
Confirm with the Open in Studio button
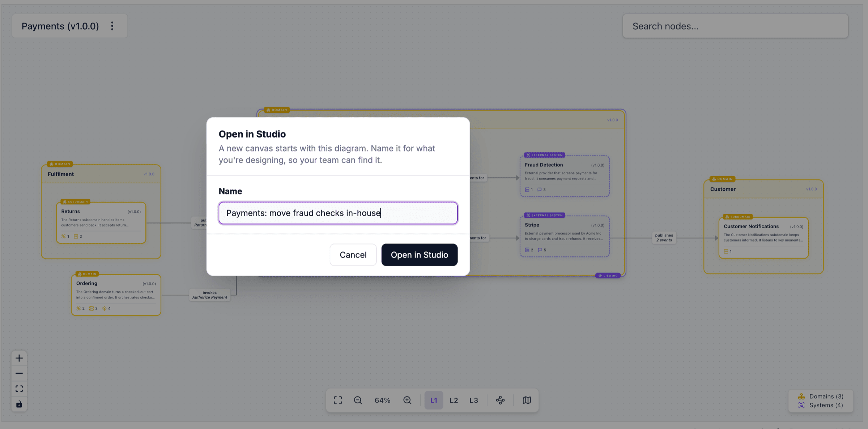coord(420,255)
